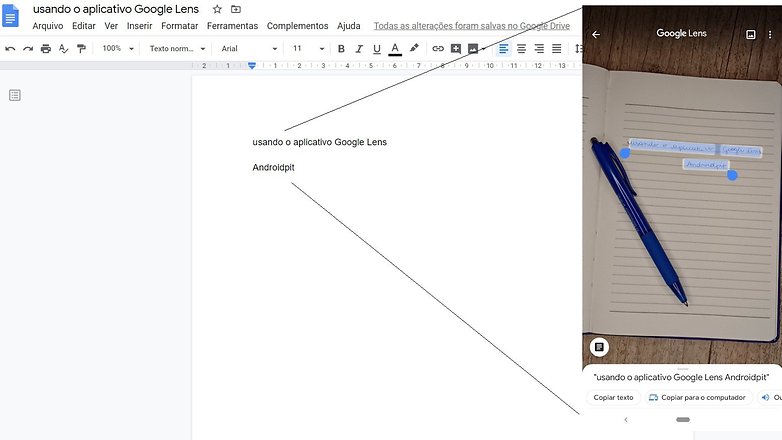Redo the last action
Viewport: 782px width, 440px height.
(28, 48)
